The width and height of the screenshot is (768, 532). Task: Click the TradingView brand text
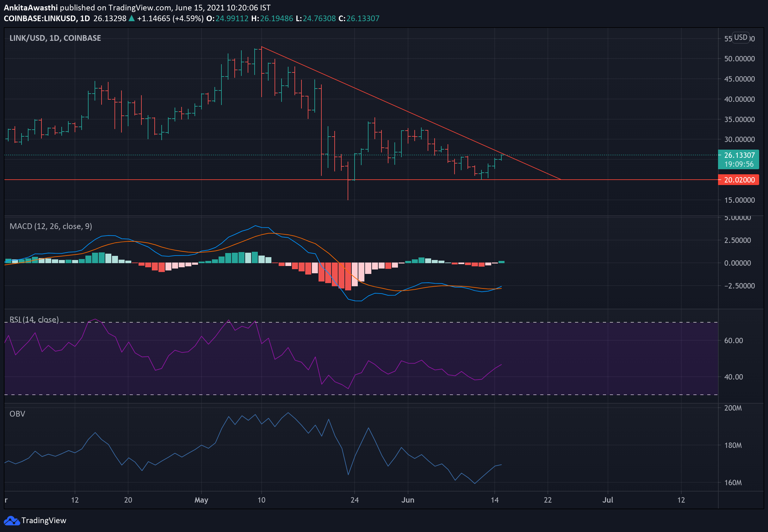(x=44, y=520)
